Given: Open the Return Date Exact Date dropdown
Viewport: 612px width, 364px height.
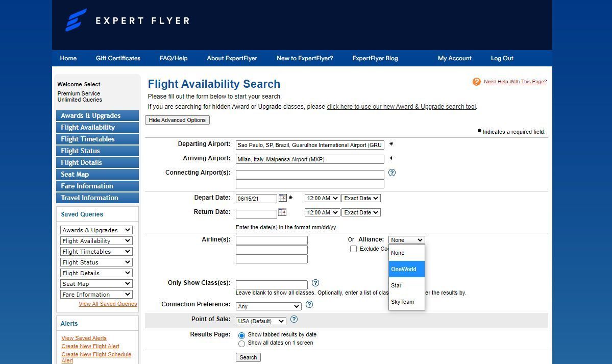Looking at the screenshot, I should tap(361, 212).
